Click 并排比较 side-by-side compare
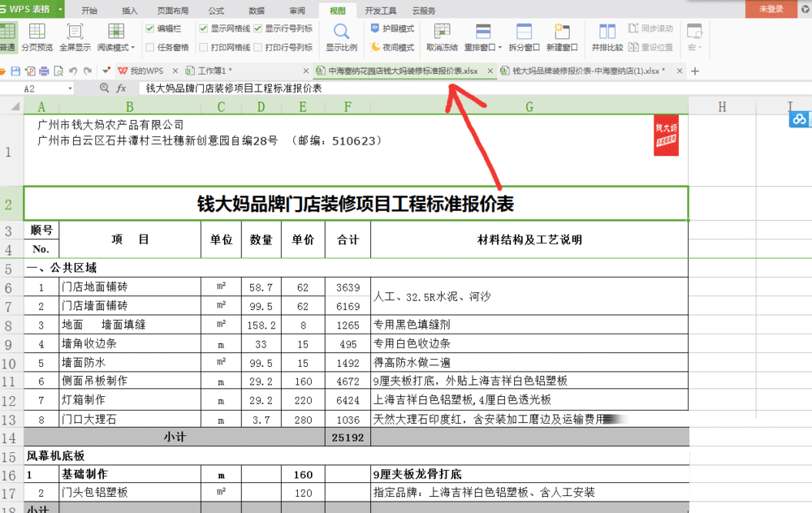Screen dimensions: 812x513 [x=607, y=37]
